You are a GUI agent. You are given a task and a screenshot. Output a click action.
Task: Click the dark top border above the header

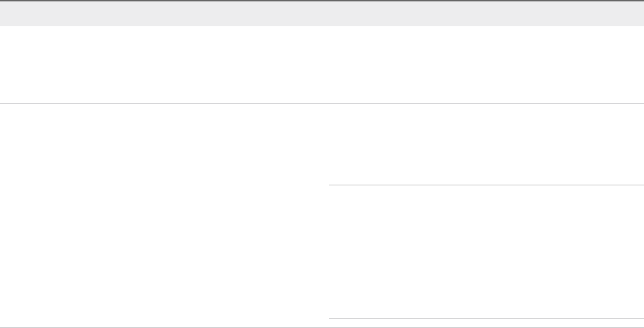pyautogui.click(x=322, y=1)
